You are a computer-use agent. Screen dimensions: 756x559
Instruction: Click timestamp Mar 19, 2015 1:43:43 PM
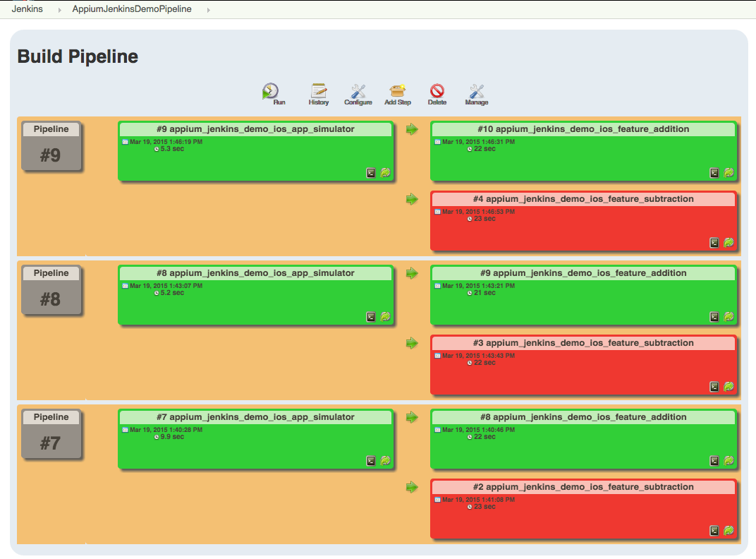478,356
